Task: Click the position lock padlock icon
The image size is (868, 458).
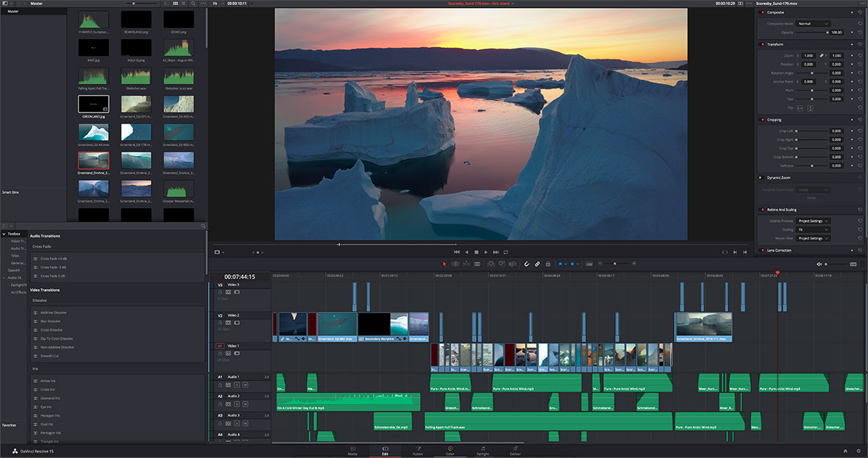Action: [548, 263]
